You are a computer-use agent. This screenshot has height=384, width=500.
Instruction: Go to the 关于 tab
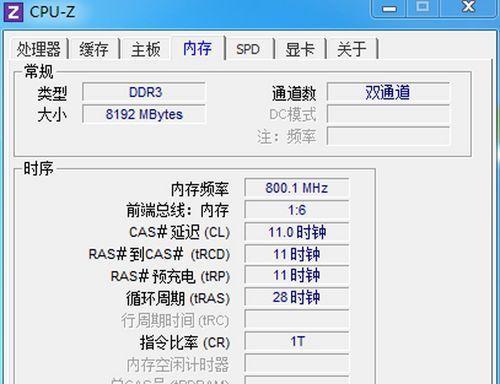(x=352, y=49)
